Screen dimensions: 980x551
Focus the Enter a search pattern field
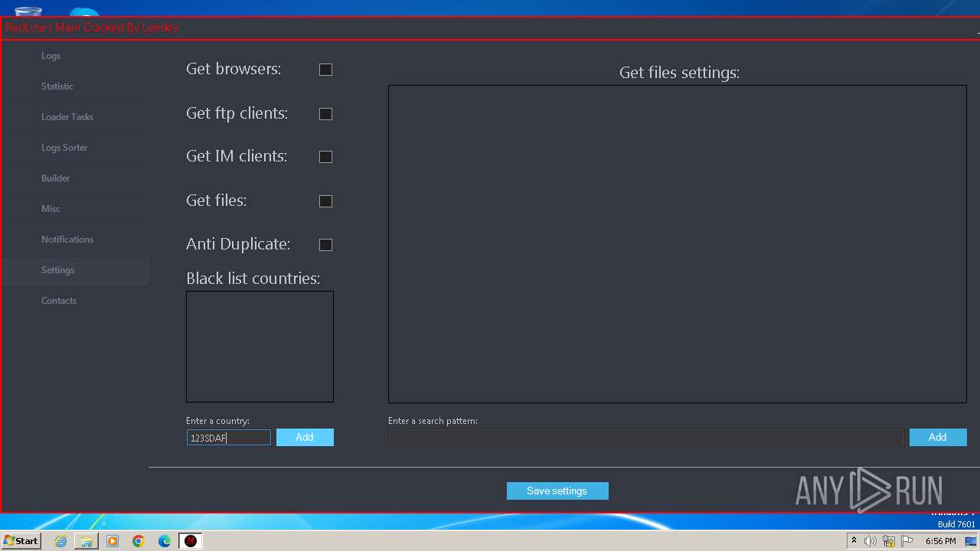646,438
